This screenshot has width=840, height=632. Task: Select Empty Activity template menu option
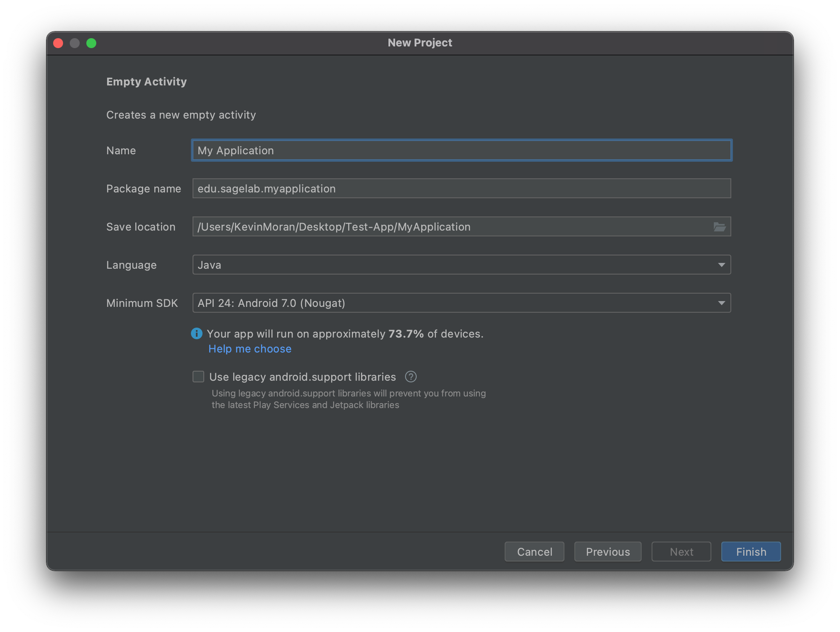[145, 81]
